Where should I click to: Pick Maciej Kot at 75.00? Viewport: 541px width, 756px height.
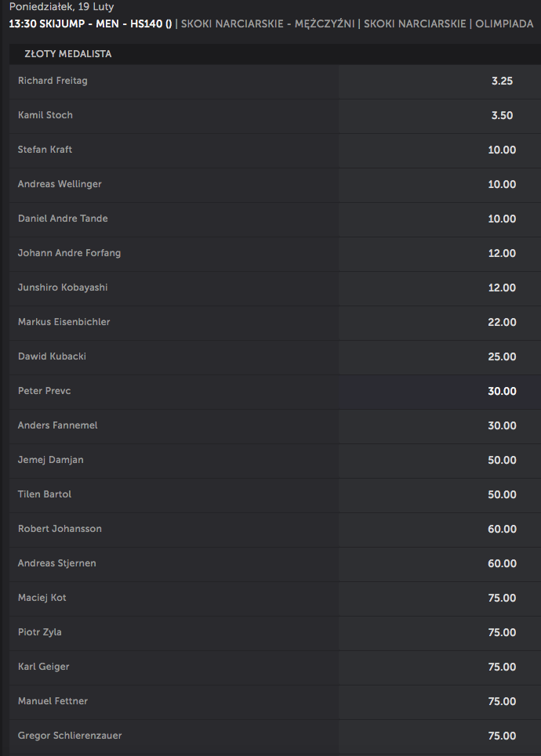pos(440,599)
